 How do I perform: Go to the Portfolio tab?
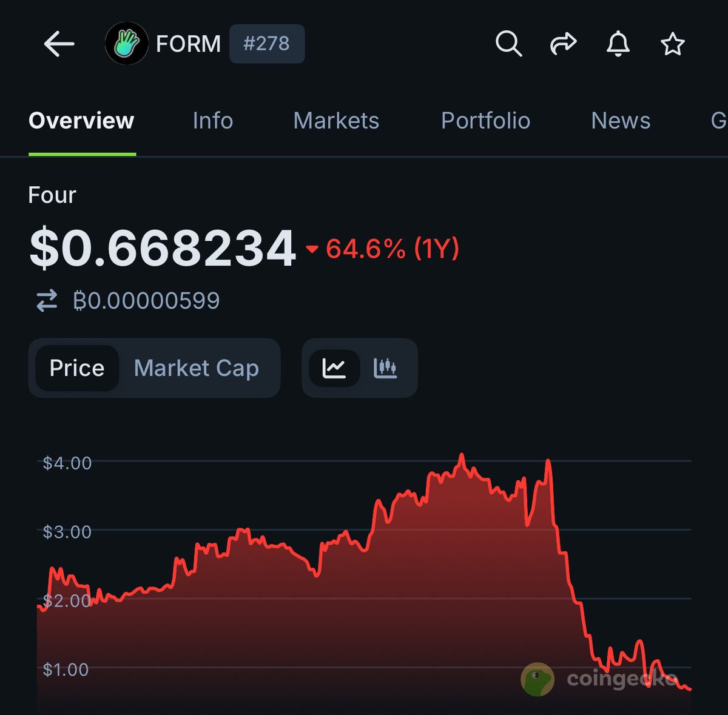(x=485, y=121)
